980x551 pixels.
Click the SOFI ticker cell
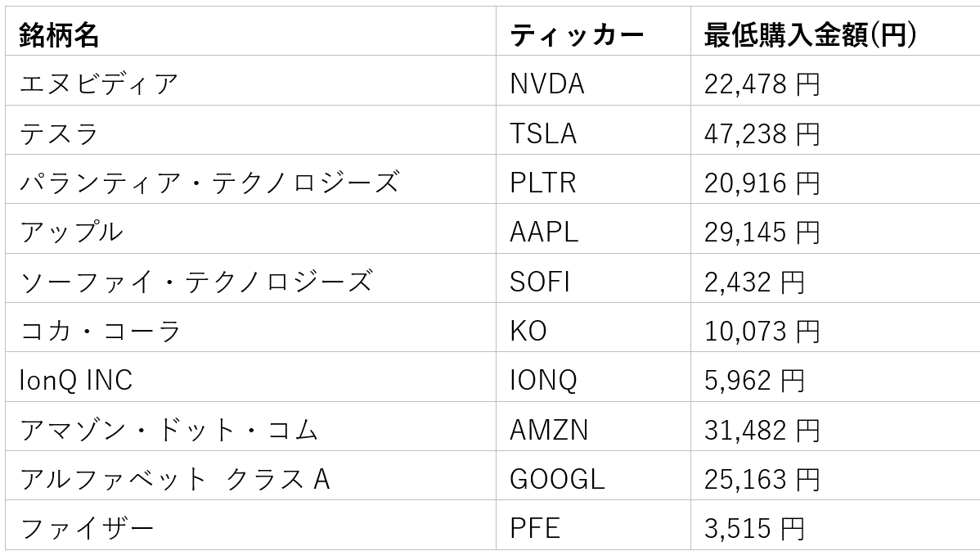(x=539, y=282)
